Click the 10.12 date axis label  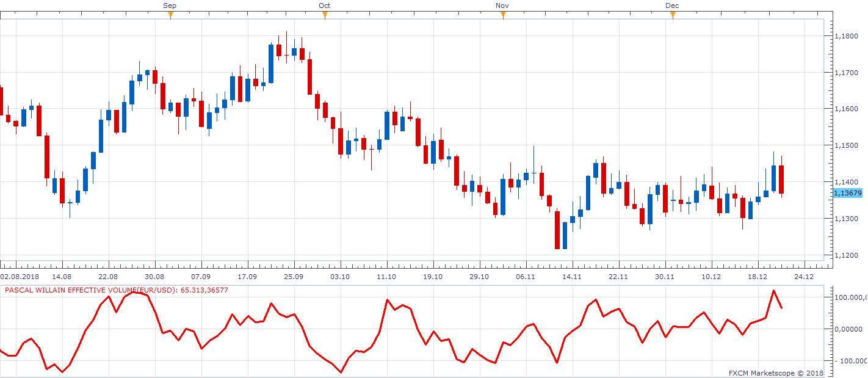pyautogui.click(x=711, y=277)
